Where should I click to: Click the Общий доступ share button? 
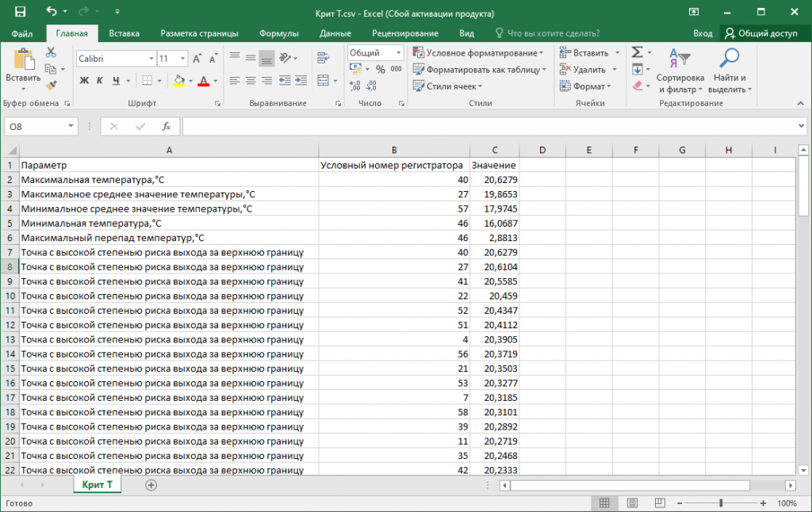tap(761, 33)
